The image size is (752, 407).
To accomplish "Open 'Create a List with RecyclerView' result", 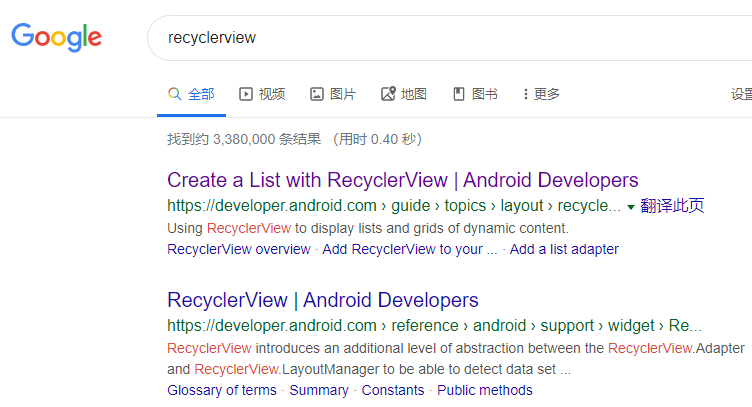I will [x=402, y=180].
